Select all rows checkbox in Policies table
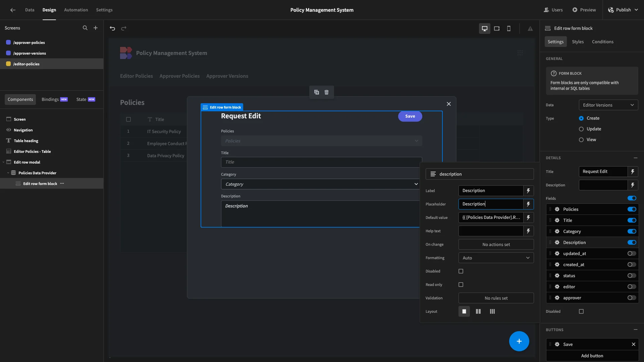The width and height of the screenshot is (644, 362). click(x=128, y=119)
